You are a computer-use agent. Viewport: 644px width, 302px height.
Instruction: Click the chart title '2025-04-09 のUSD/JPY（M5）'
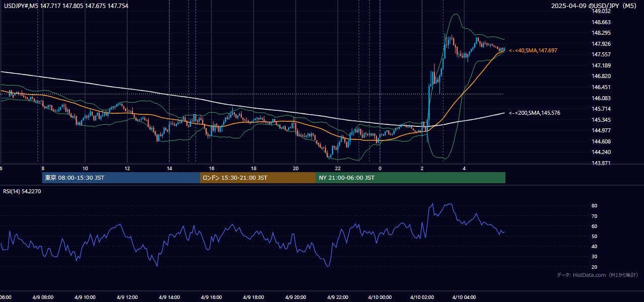(595, 6)
